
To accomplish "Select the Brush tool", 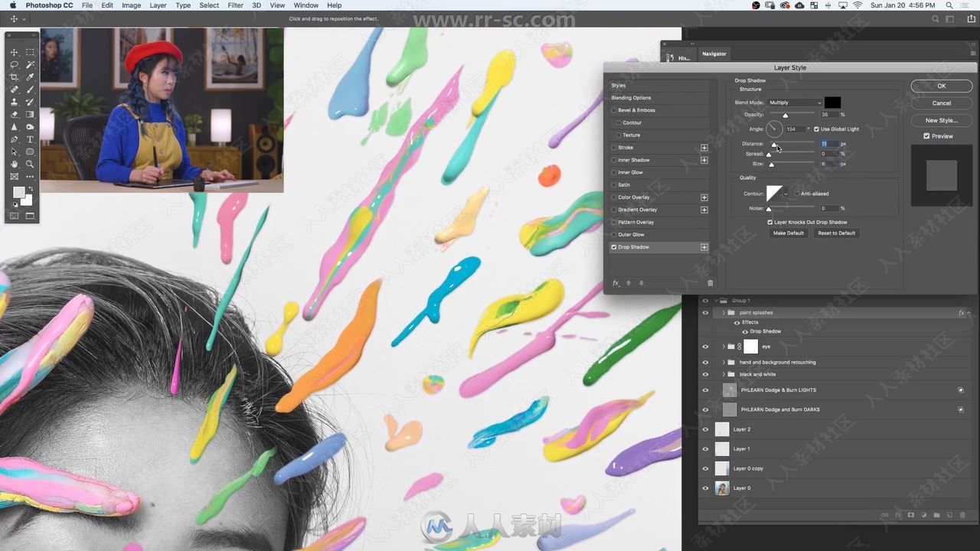I will [30, 90].
